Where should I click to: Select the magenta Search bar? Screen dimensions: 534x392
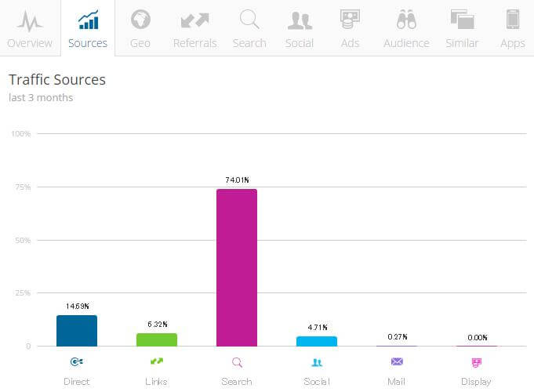[x=237, y=267]
